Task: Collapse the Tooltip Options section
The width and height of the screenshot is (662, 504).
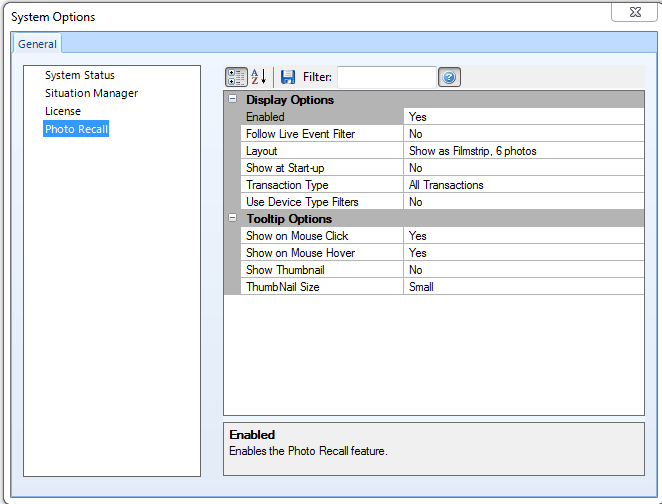Action: (232, 219)
